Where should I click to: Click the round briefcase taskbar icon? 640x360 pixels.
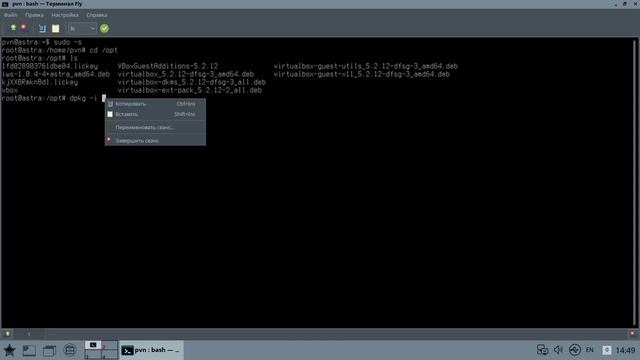[70, 350]
